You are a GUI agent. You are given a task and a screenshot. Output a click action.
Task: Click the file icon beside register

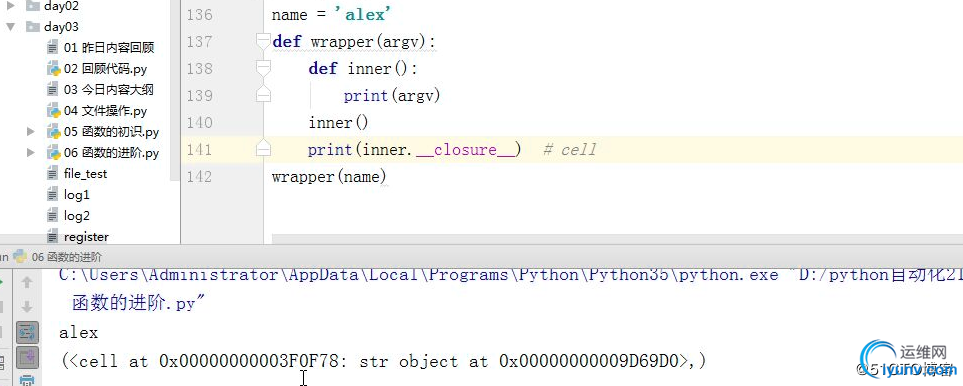(x=53, y=236)
